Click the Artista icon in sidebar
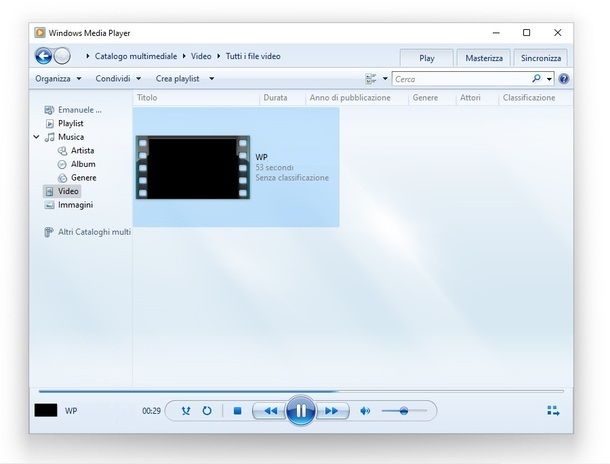The height and width of the screenshot is (464, 610). [62, 151]
